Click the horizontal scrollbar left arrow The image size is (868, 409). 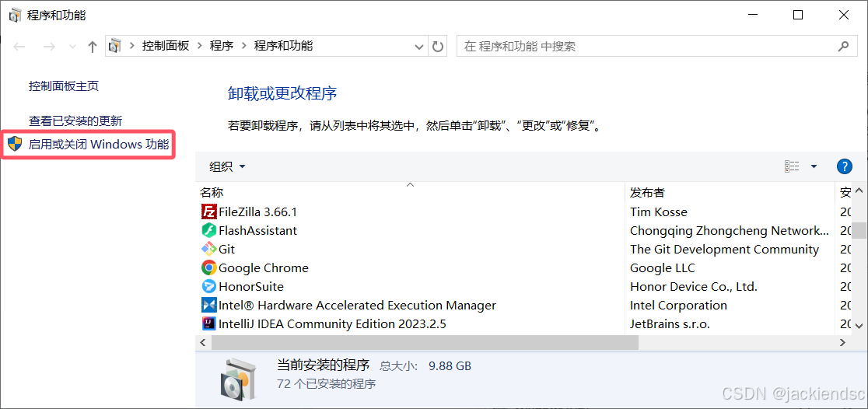point(202,343)
